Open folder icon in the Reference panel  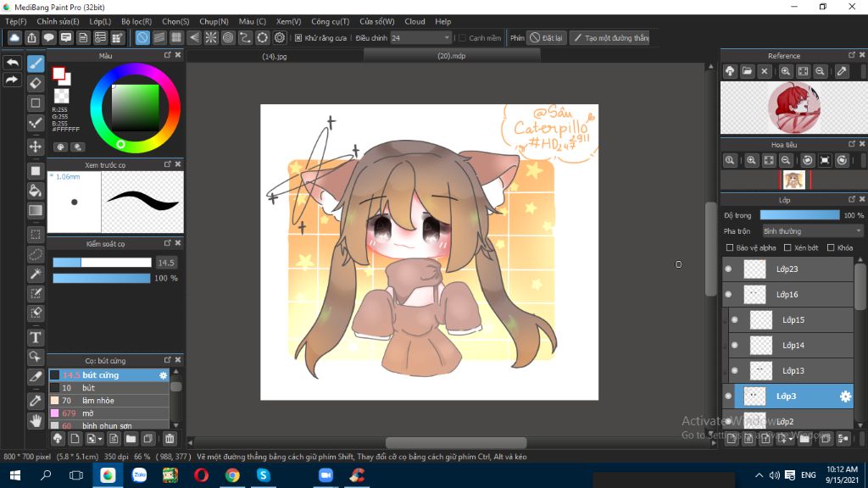tap(748, 71)
